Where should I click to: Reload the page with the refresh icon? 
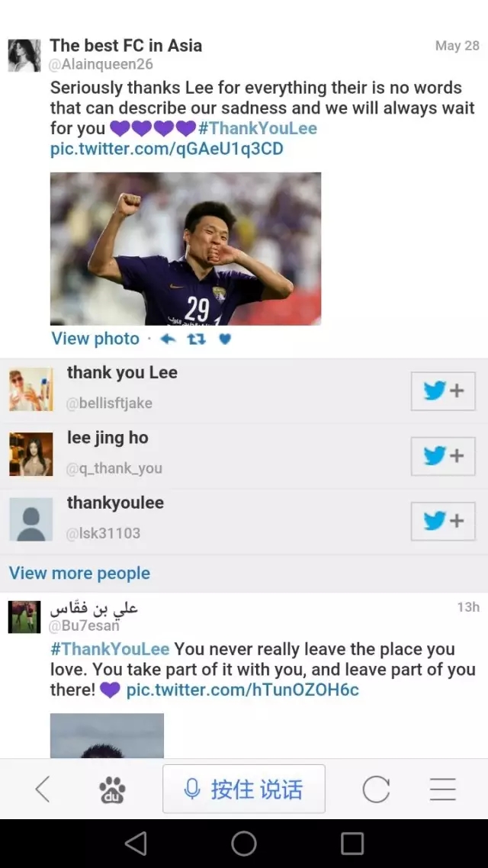(376, 789)
